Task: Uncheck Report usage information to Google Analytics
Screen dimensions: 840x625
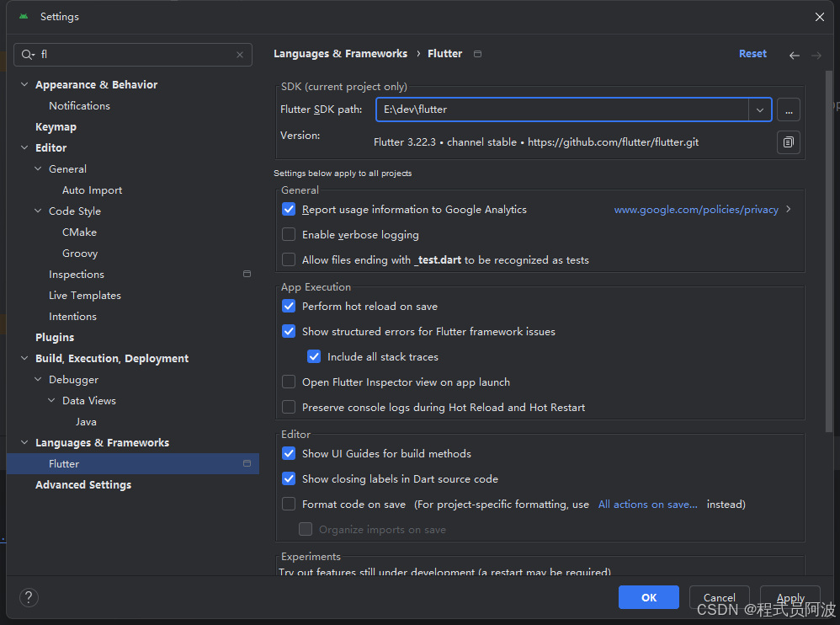Action: coord(289,209)
